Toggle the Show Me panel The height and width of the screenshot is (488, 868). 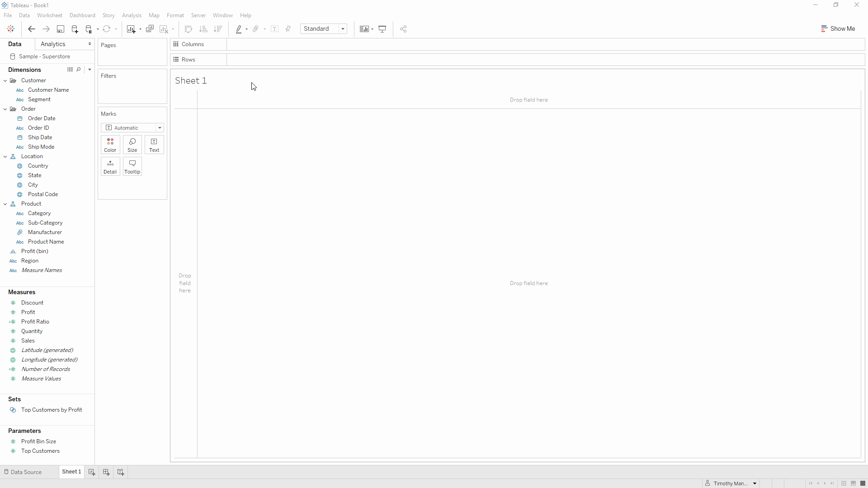tap(838, 28)
